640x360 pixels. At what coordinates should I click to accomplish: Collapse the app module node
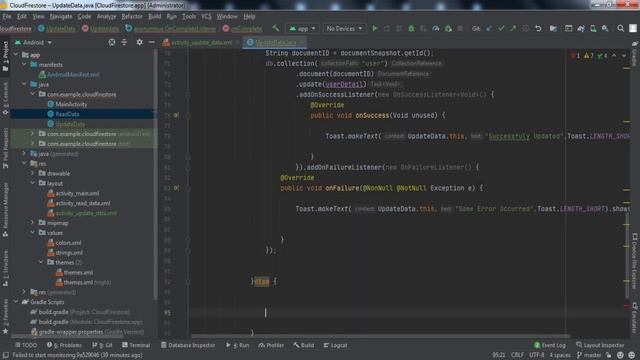tap(16, 55)
